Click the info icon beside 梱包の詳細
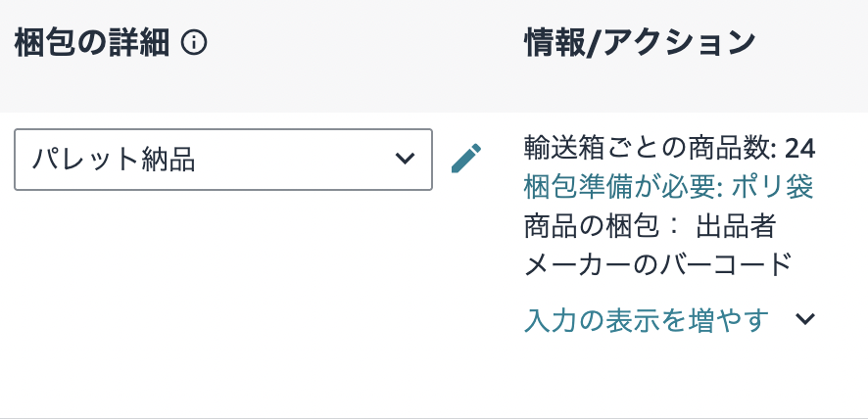868x419 pixels. [194, 42]
